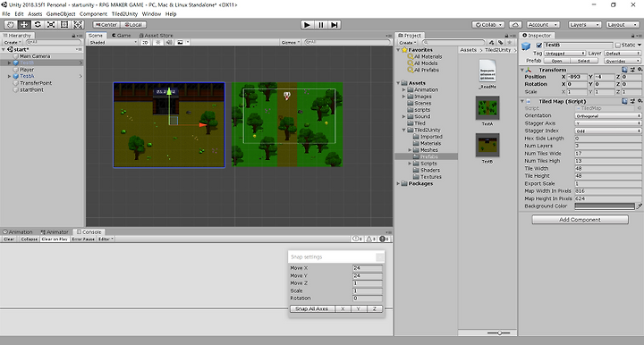The image size is (644, 345).
Task: Open Tiled Map component gear menu
Action: [x=640, y=101]
